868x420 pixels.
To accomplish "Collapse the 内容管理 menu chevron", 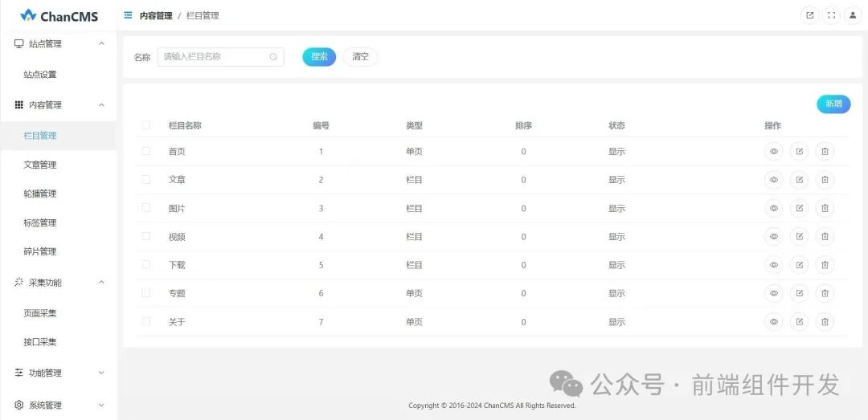I will (x=101, y=104).
